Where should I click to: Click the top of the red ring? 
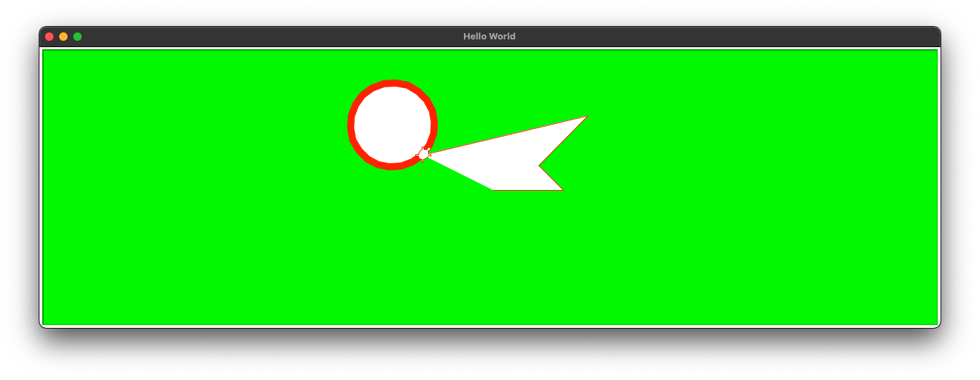(x=392, y=83)
